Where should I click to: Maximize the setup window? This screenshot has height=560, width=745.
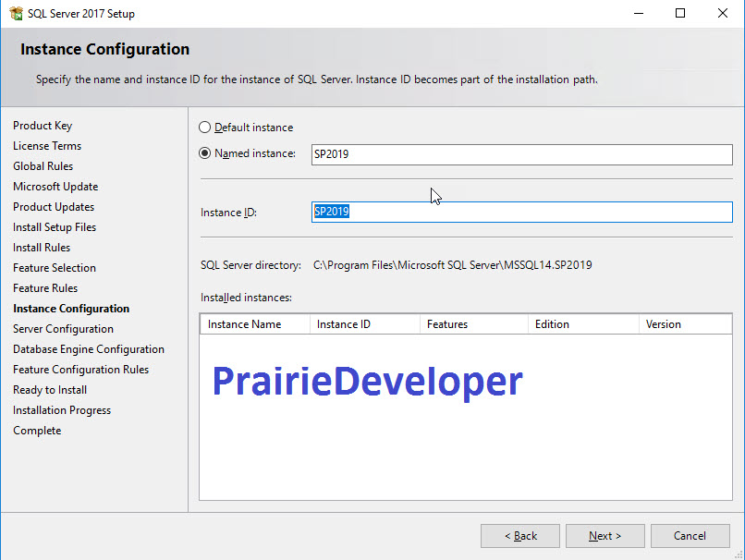tap(680, 13)
